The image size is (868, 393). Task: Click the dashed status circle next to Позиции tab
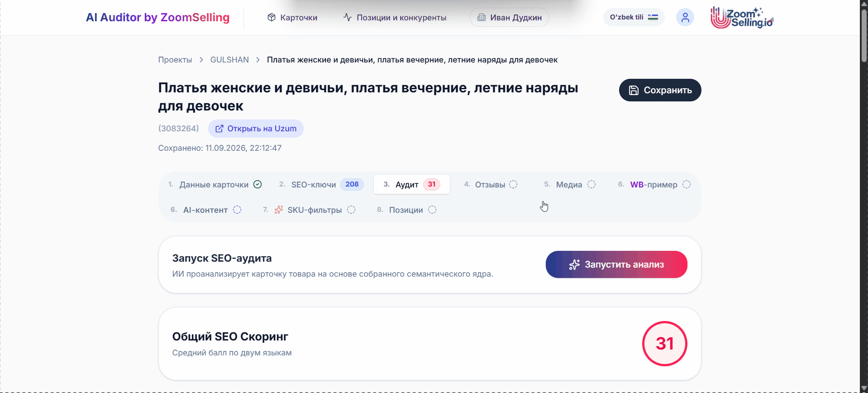click(432, 210)
